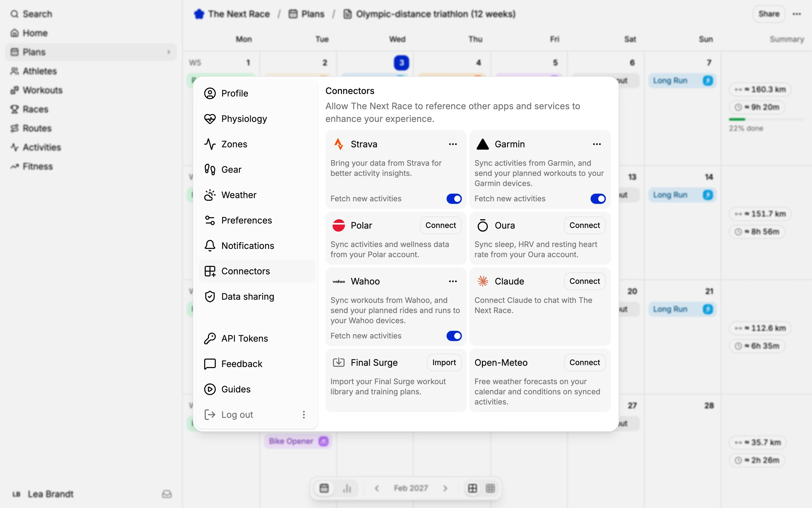The height and width of the screenshot is (508, 812).
Task: Open the Strava card more options menu
Action: [453, 144]
